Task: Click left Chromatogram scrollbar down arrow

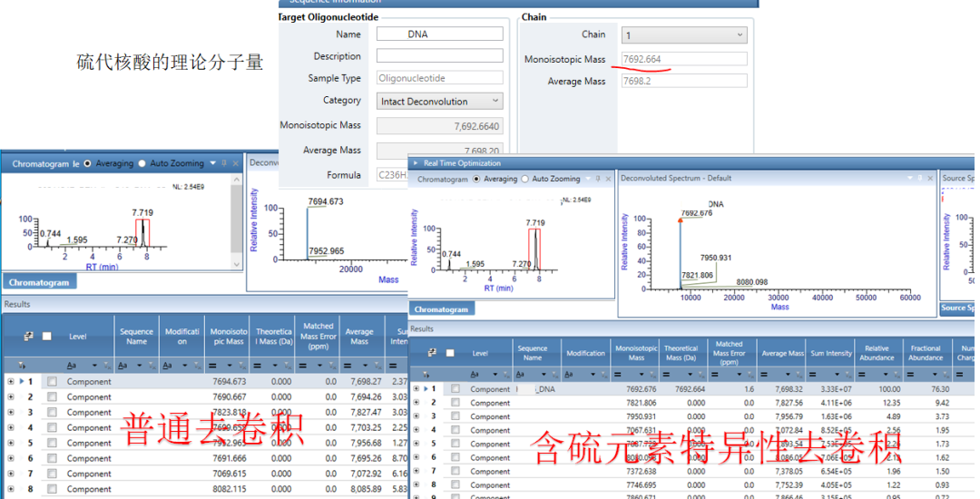Action: click(236, 265)
